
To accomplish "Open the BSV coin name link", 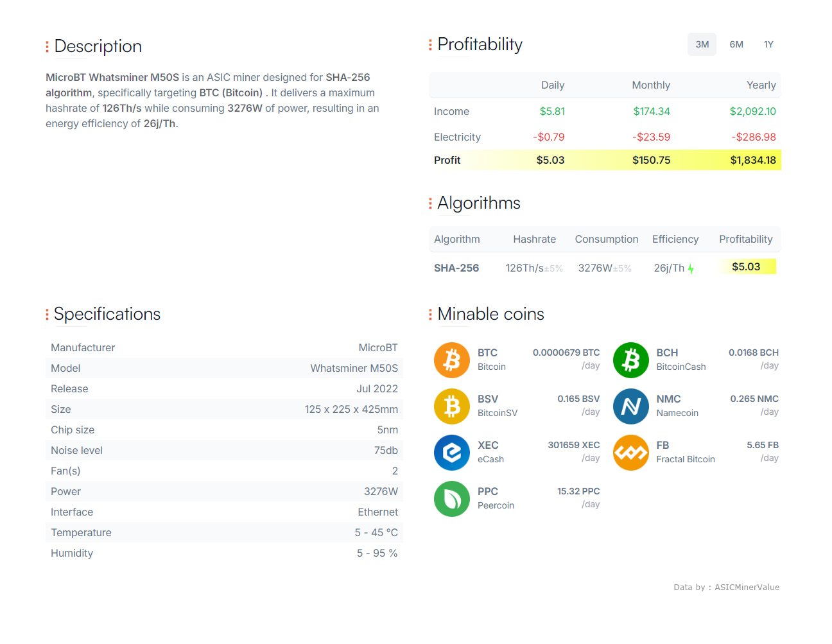I will click(488, 399).
